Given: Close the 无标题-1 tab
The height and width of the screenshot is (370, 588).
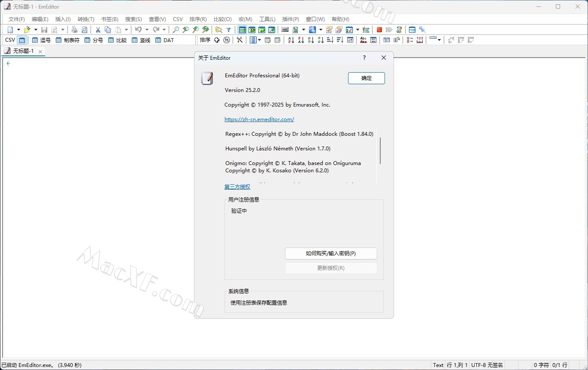Looking at the screenshot, I should (40, 52).
